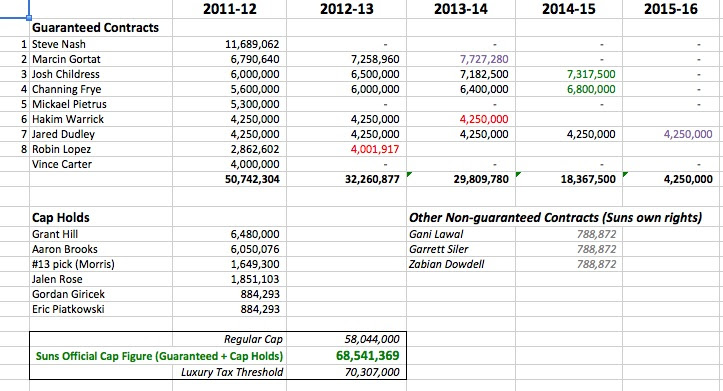Click the Guaranteed Contracts heading cell

point(101,28)
